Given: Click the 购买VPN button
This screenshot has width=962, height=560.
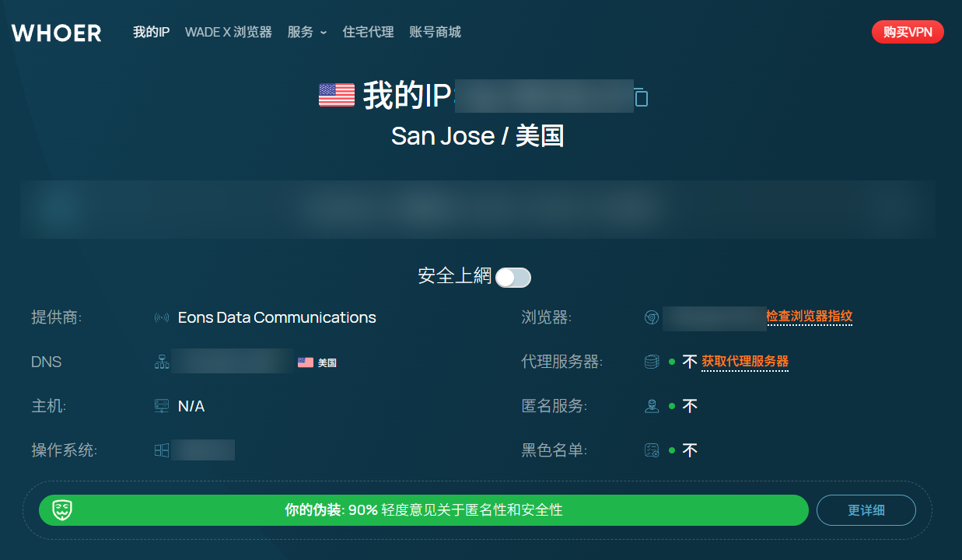Looking at the screenshot, I should [908, 32].
